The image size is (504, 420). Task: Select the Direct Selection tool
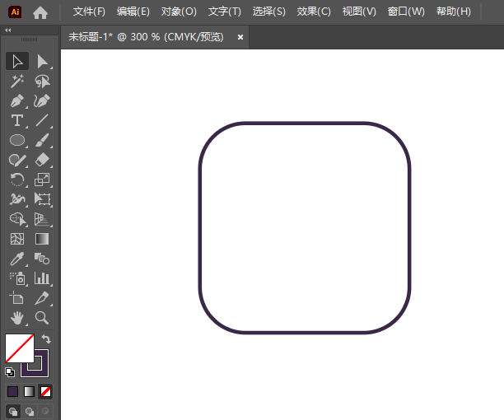[42, 61]
